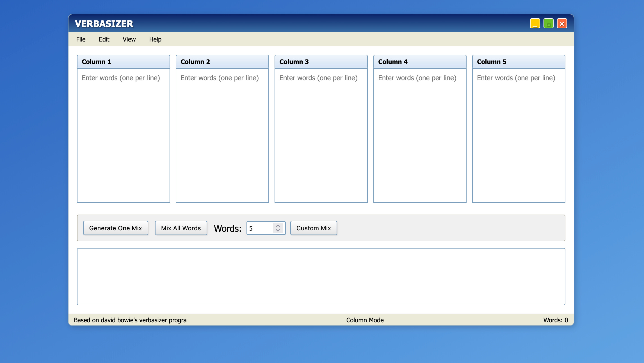Screen dimensions: 644x363
Task: Click the red close window icon
Action: click(562, 24)
